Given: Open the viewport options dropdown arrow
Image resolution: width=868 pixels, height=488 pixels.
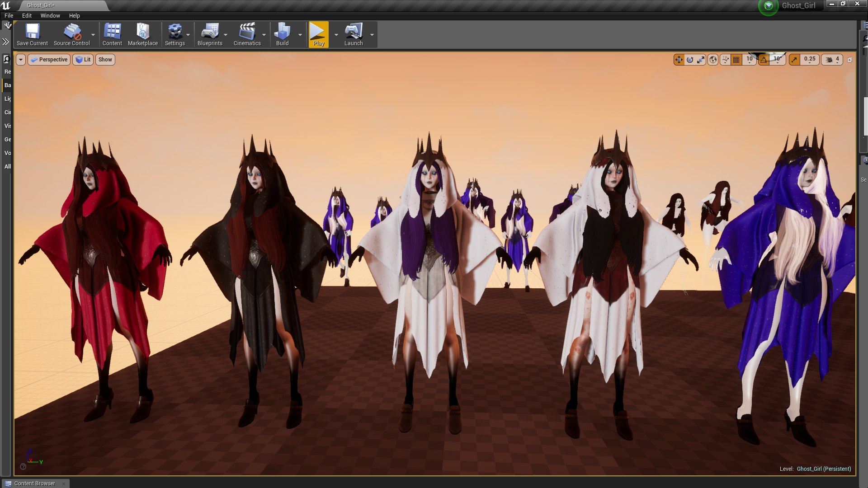Looking at the screenshot, I should [20, 60].
